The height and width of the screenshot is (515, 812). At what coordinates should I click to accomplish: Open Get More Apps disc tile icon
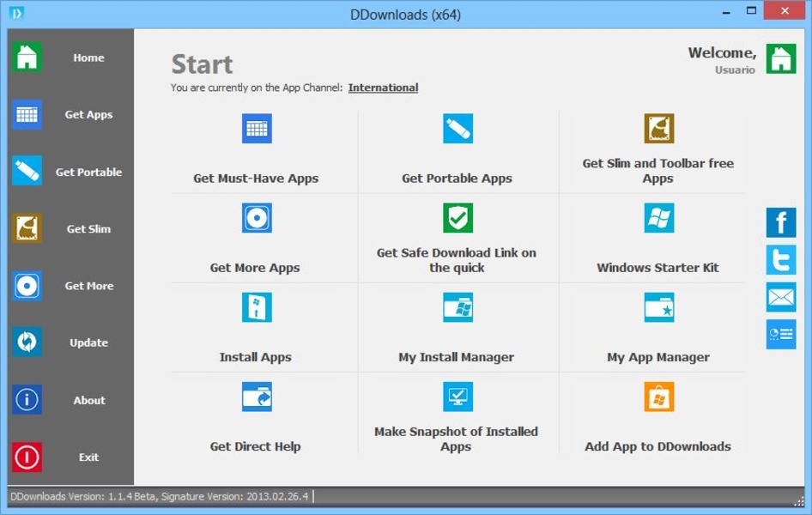point(257,218)
